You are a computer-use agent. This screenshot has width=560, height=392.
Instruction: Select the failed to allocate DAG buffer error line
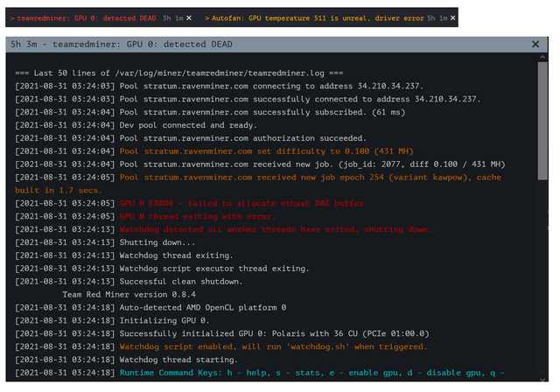(189, 204)
